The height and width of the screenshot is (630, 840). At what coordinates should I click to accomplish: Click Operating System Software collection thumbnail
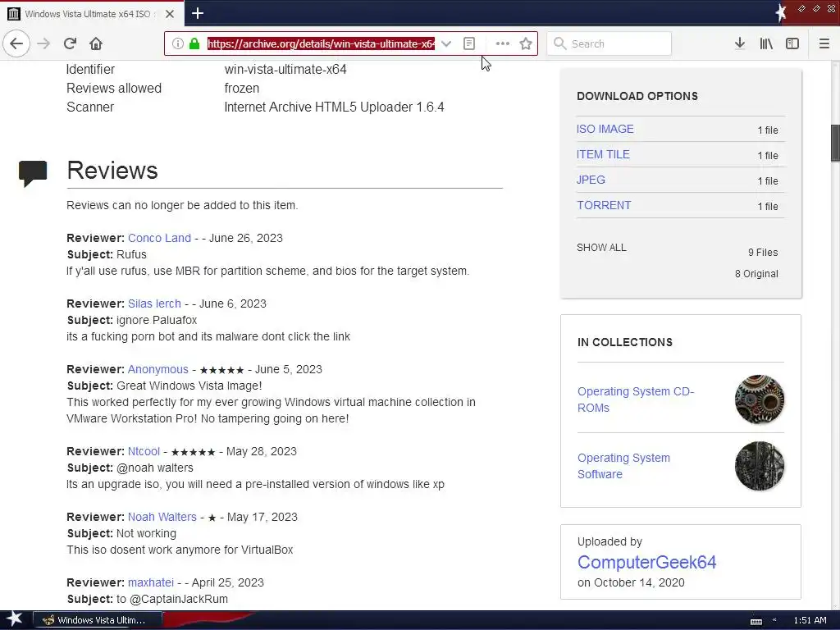[x=759, y=466]
